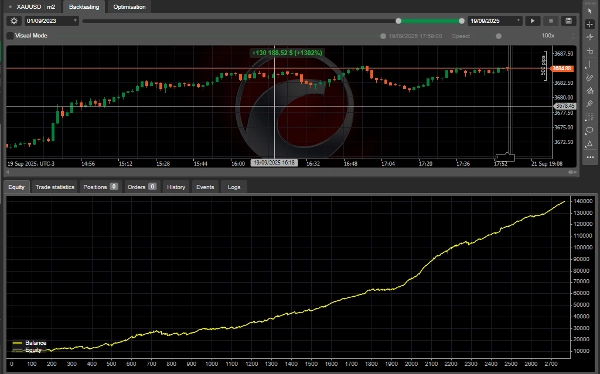Click the 21 Sep 19:08 time label
This screenshot has width=600, height=374.
pos(547,163)
